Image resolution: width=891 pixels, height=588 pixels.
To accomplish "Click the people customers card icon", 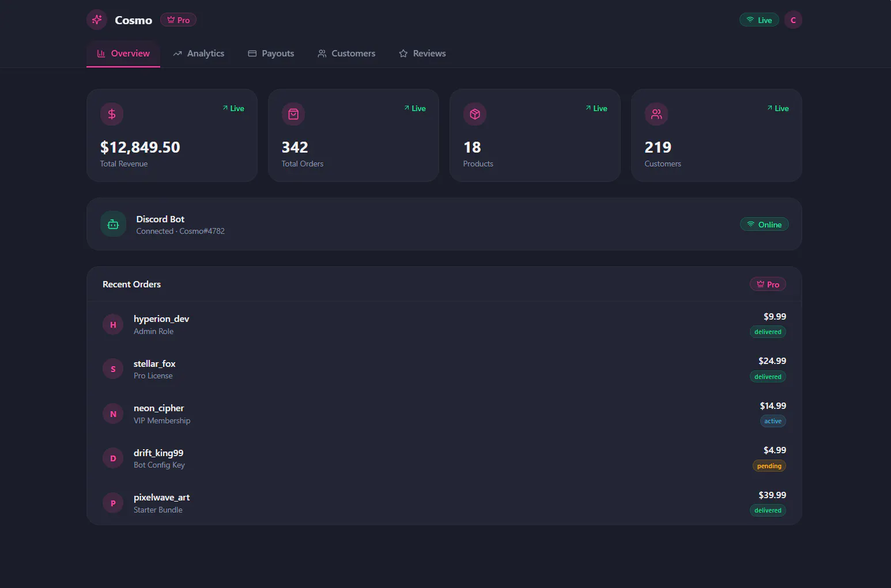I will coord(656,114).
